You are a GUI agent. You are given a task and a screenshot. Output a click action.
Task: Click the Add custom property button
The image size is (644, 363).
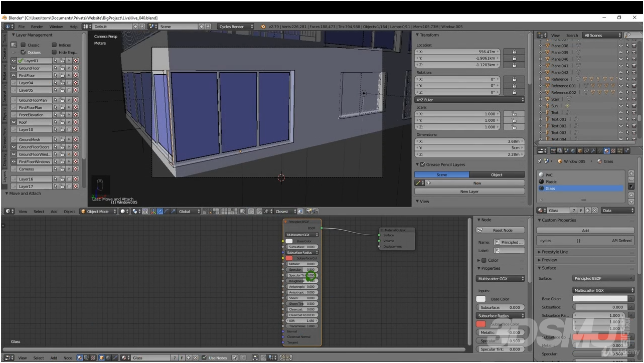coord(585,231)
